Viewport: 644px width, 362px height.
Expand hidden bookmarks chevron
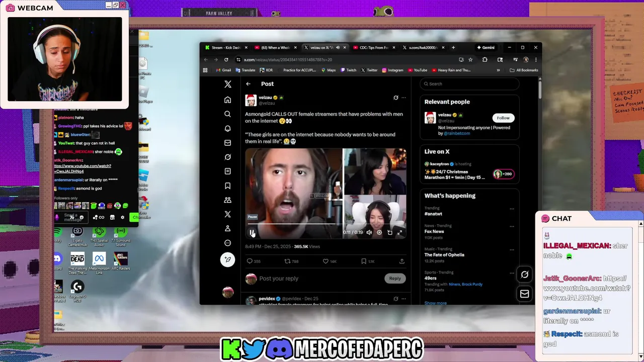pyautogui.click(x=499, y=70)
